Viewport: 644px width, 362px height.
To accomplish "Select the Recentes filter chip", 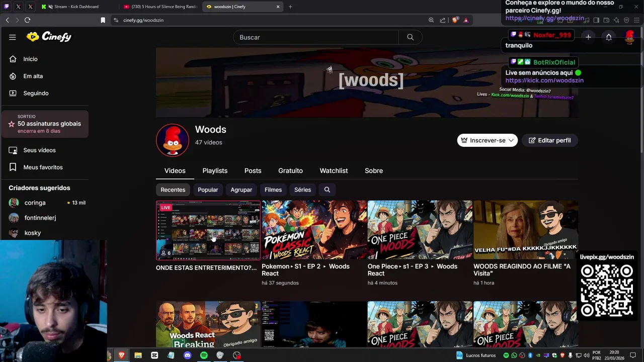I will [173, 190].
